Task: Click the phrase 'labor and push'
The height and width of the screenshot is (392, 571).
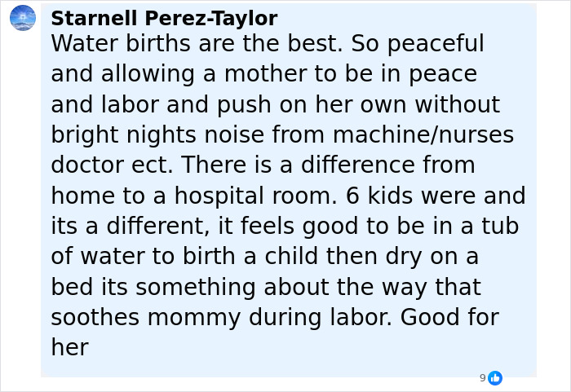Action: (x=186, y=106)
